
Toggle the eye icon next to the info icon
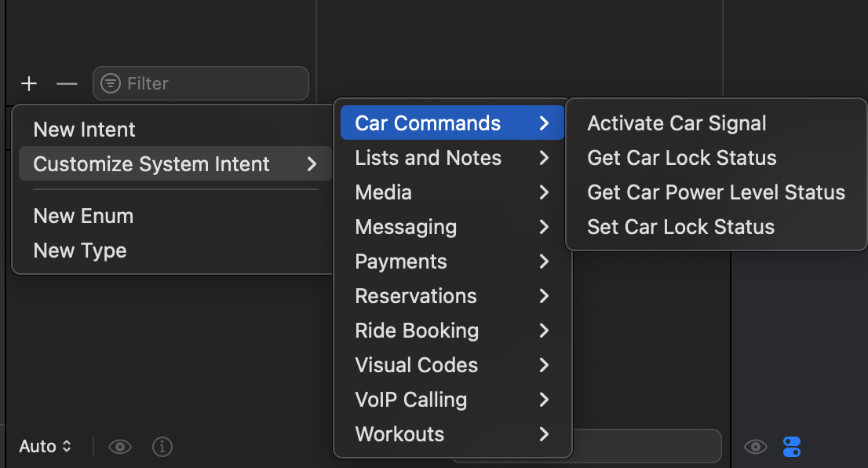[120, 447]
